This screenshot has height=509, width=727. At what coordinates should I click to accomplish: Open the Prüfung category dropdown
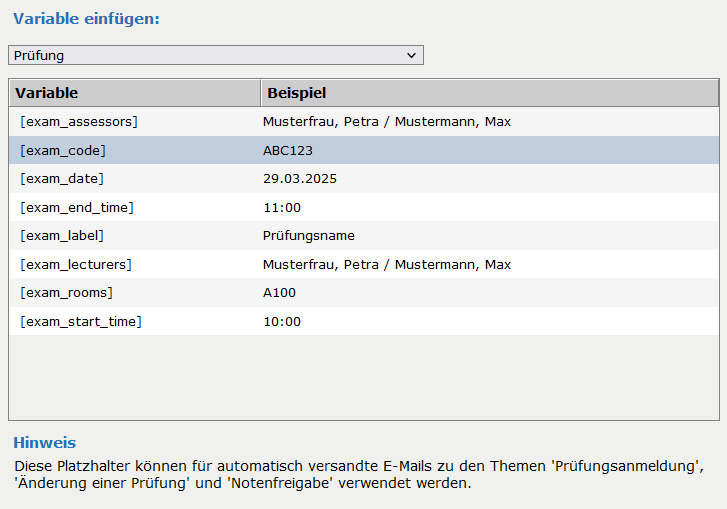(215, 55)
